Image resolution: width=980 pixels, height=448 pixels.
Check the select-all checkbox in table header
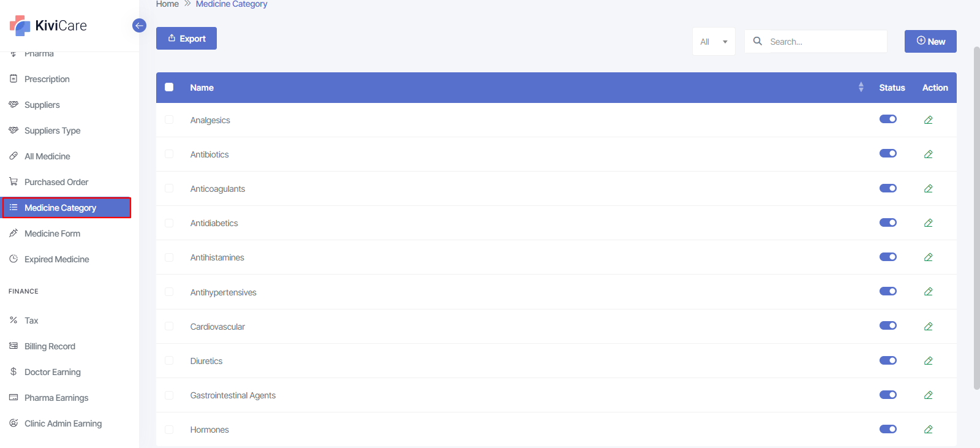click(169, 88)
